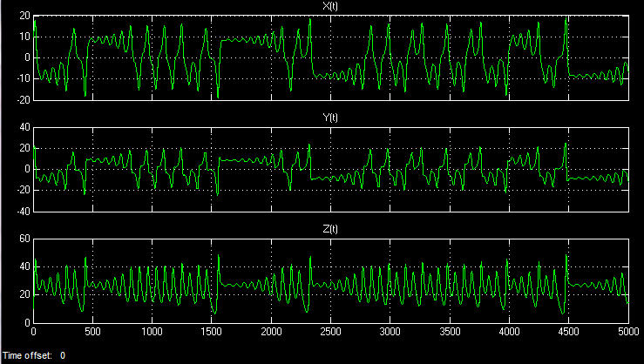
Task: Click the 10 tick label on X(t) axis
Action: (x=24, y=37)
